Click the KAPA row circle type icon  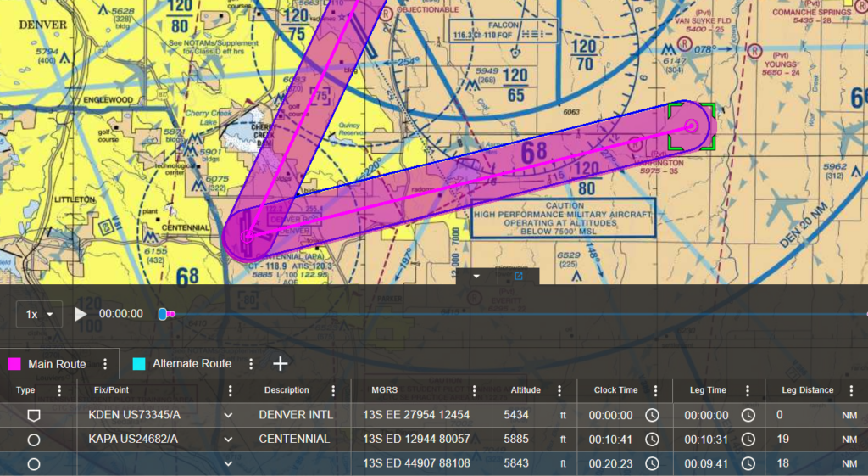33,440
